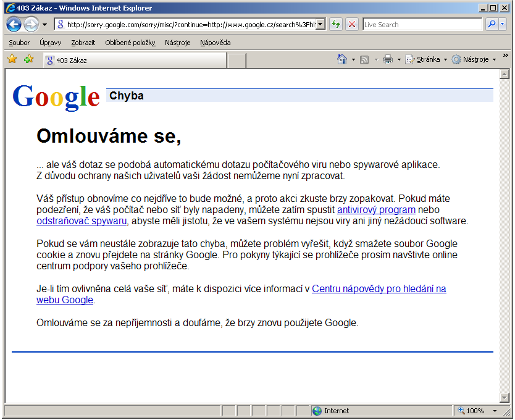
Task: Expand the Feeds dropdown arrow
Action: pyautogui.click(x=376, y=60)
